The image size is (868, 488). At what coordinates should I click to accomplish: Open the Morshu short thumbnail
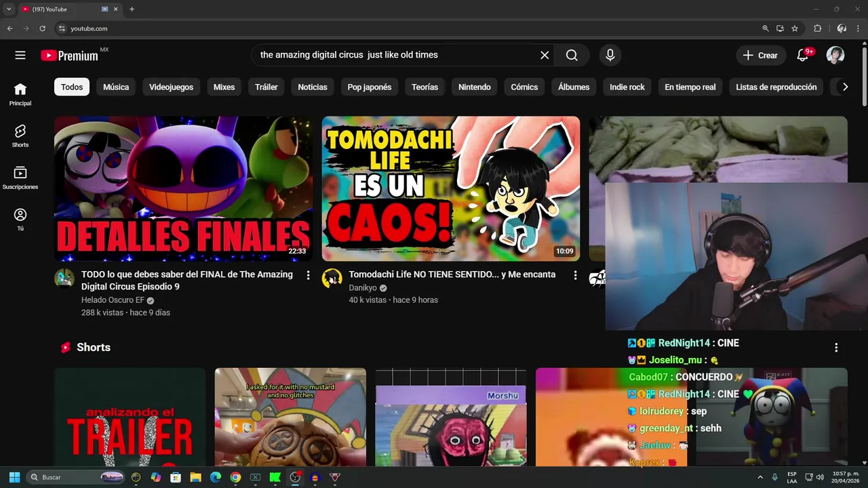(x=451, y=417)
